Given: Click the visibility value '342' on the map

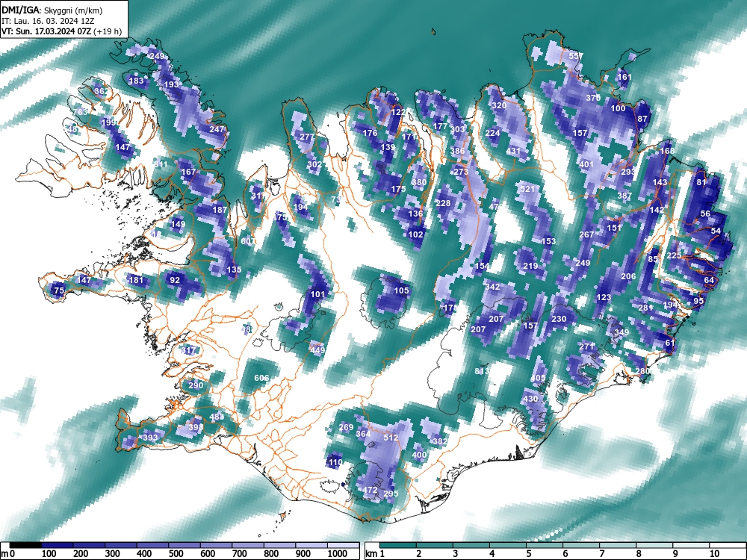Looking at the screenshot, I should click(x=492, y=287).
